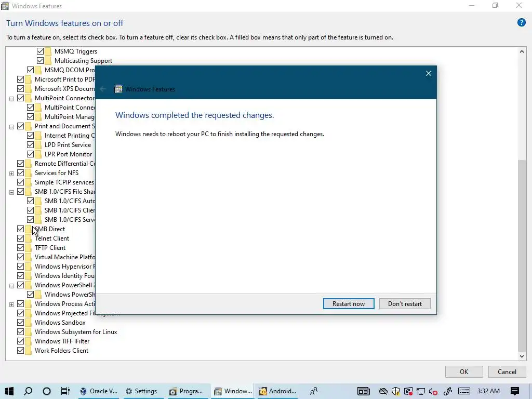Toggle the Work Folders Client checkbox
The height and width of the screenshot is (399, 532).
20,351
